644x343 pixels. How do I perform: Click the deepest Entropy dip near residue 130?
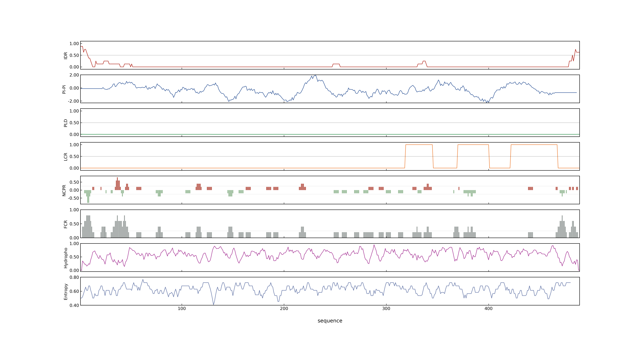pos(213,304)
